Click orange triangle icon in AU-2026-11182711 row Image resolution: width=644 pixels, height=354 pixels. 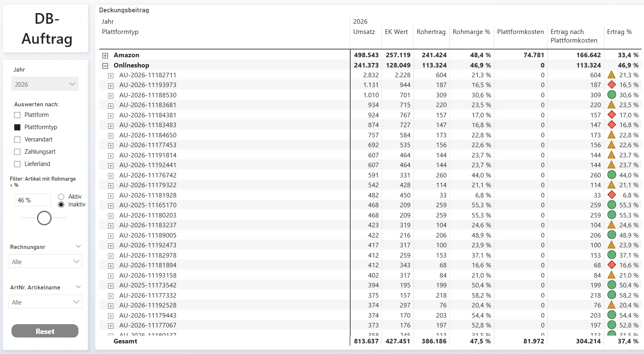click(x=612, y=75)
